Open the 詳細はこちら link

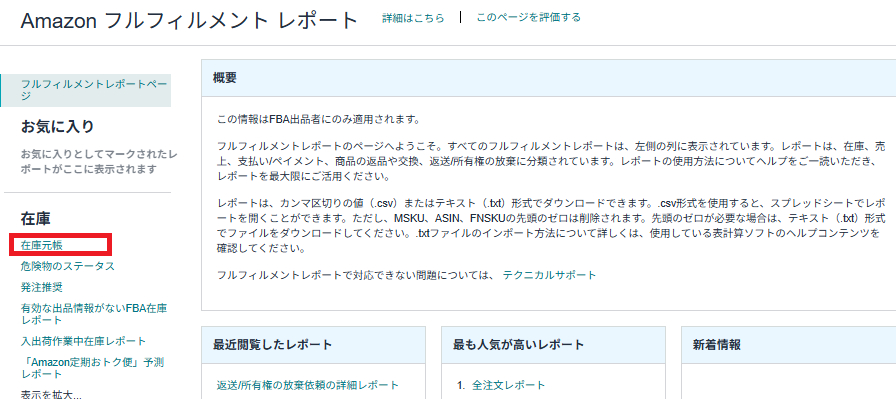(413, 18)
